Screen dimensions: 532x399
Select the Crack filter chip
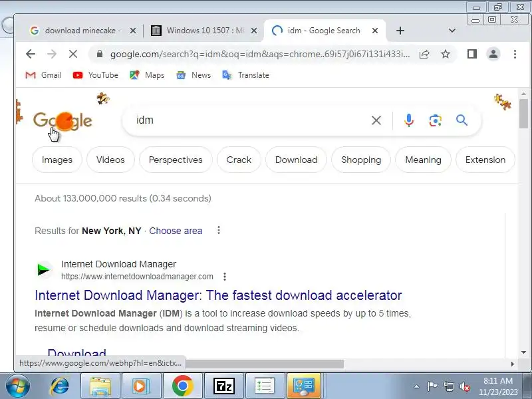pos(239,160)
